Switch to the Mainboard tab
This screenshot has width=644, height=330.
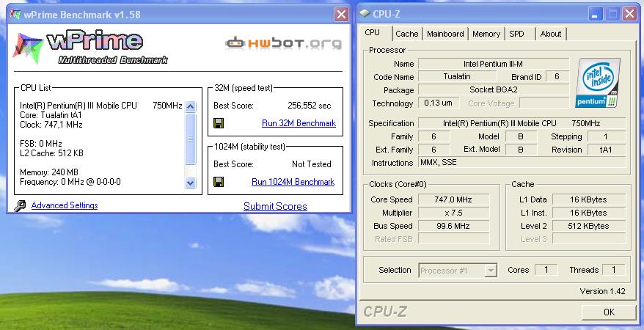pyautogui.click(x=445, y=34)
